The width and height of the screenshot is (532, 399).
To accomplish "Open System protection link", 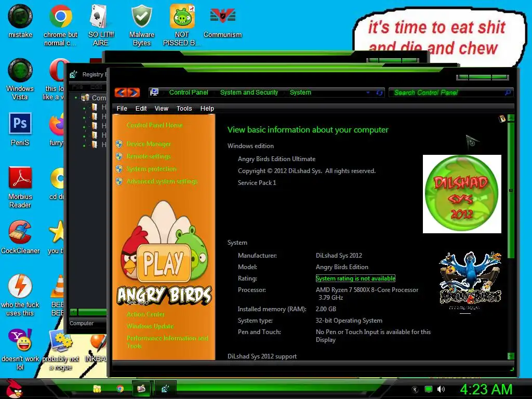I will click(152, 169).
